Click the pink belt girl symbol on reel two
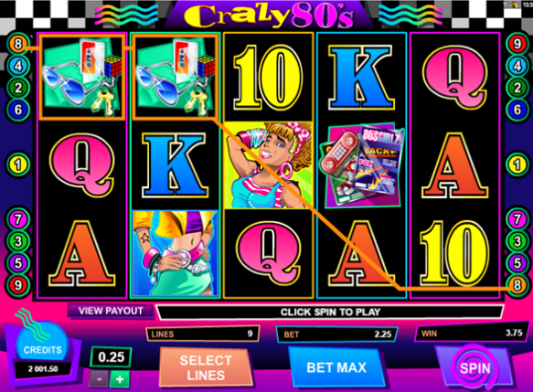 tap(176, 253)
